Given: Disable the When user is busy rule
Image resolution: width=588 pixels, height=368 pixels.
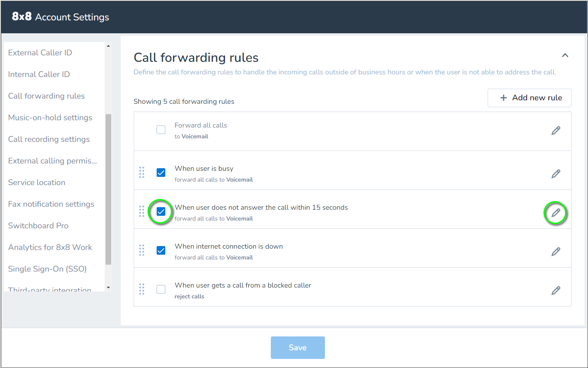Looking at the screenshot, I should (x=161, y=173).
